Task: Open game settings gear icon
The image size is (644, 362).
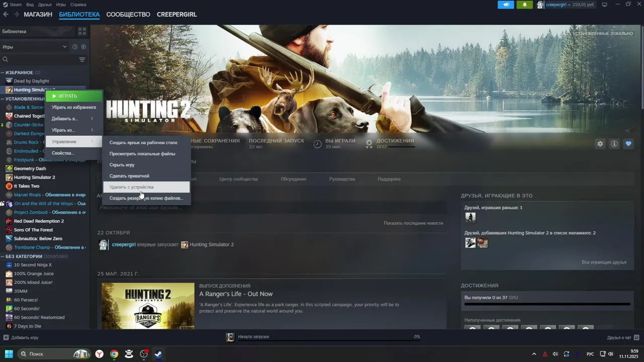Action: (x=600, y=144)
